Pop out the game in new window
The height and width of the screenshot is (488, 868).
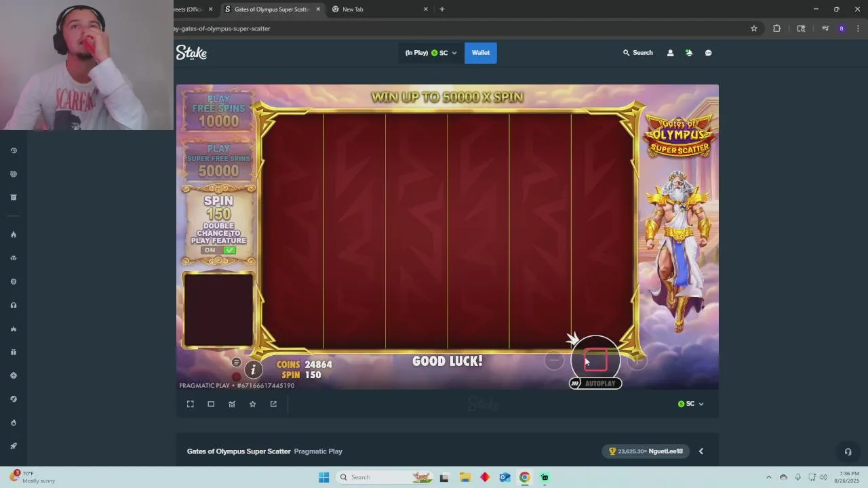[x=273, y=404]
